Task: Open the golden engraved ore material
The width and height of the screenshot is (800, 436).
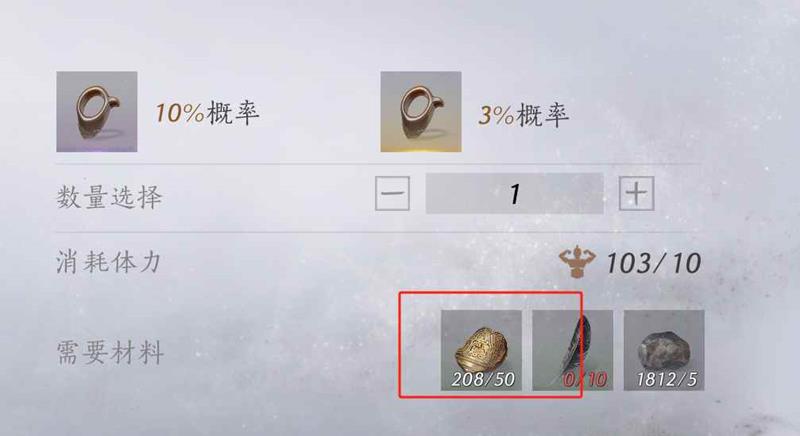Action: [x=481, y=350]
